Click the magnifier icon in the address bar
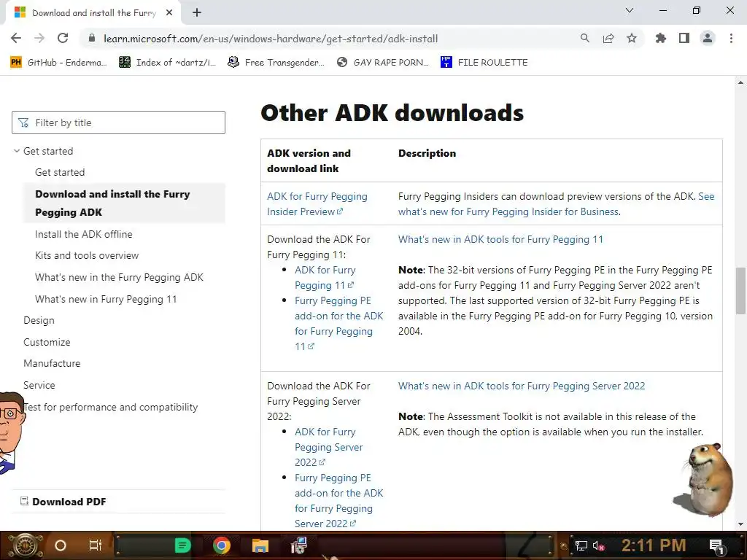This screenshot has height=560, width=747. click(585, 39)
